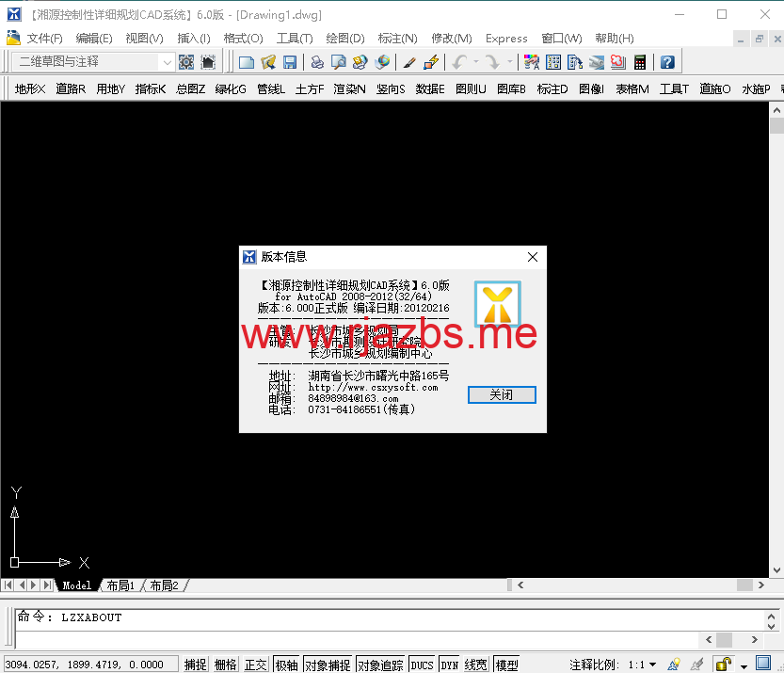Click the Clean Screen icon in status bar

(x=763, y=663)
